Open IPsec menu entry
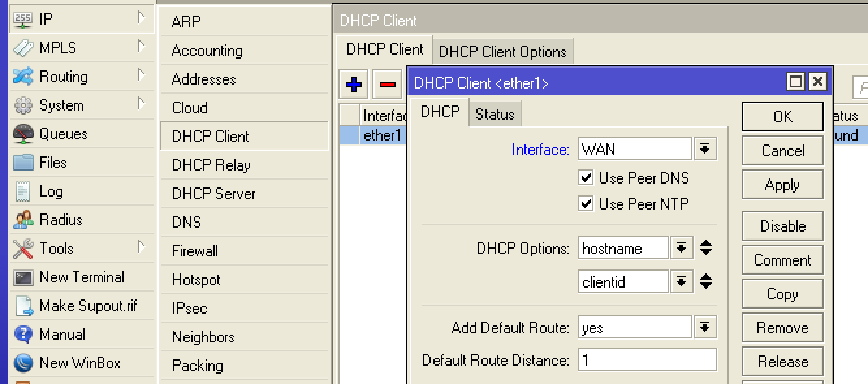The image size is (868, 384). pos(245,308)
